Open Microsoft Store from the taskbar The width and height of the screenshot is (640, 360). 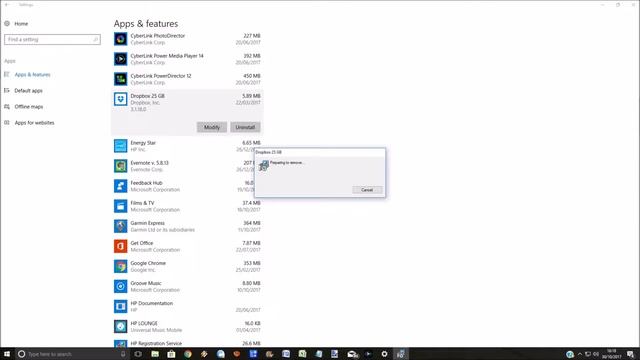pos(171,354)
